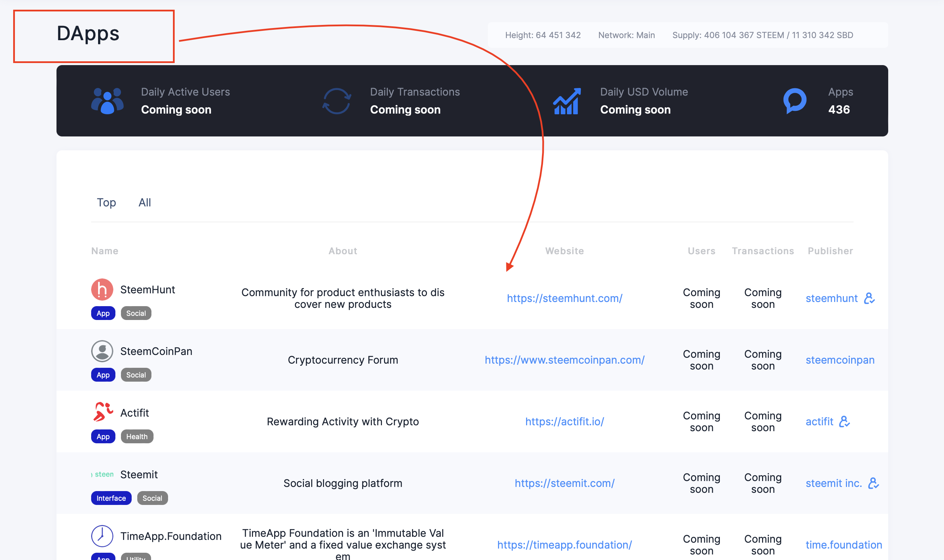The height and width of the screenshot is (560, 944).
Task: Click the Interface tag under Steemit
Action: coord(111,498)
